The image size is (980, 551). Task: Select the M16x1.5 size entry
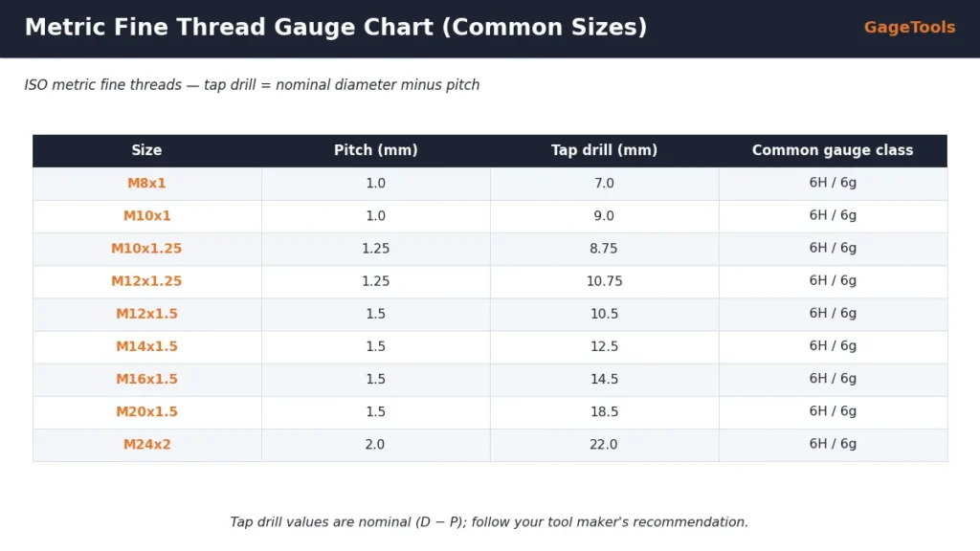coord(146,379)
